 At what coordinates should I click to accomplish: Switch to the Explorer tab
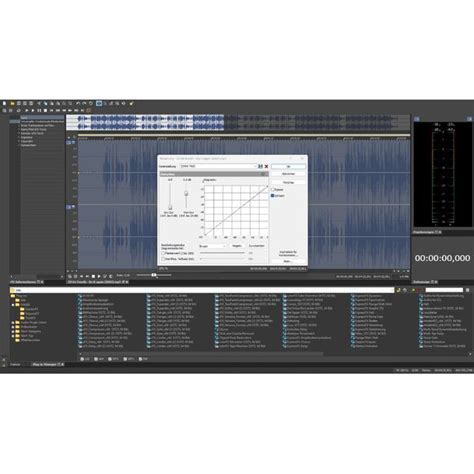(x=15, y=364)
